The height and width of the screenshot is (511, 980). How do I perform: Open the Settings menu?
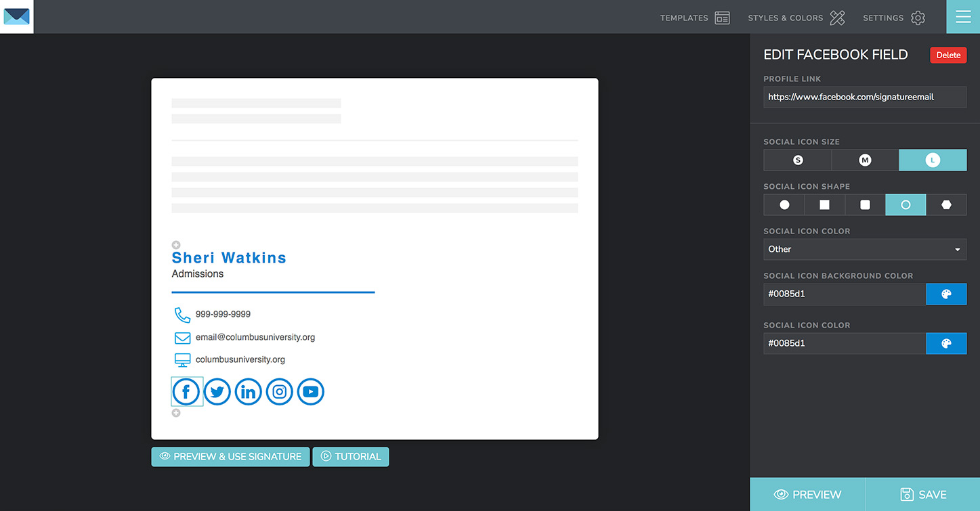pos(894,18)
